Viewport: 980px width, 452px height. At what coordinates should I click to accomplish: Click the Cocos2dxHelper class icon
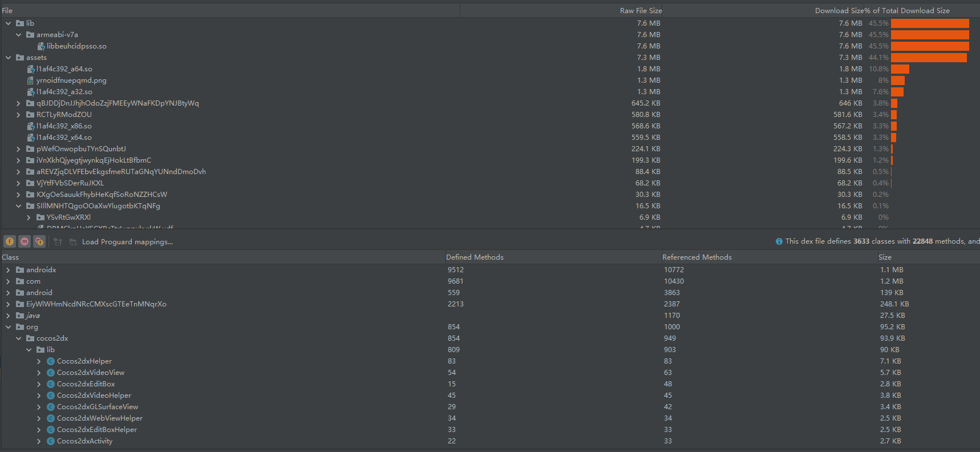tap(51, 361)
